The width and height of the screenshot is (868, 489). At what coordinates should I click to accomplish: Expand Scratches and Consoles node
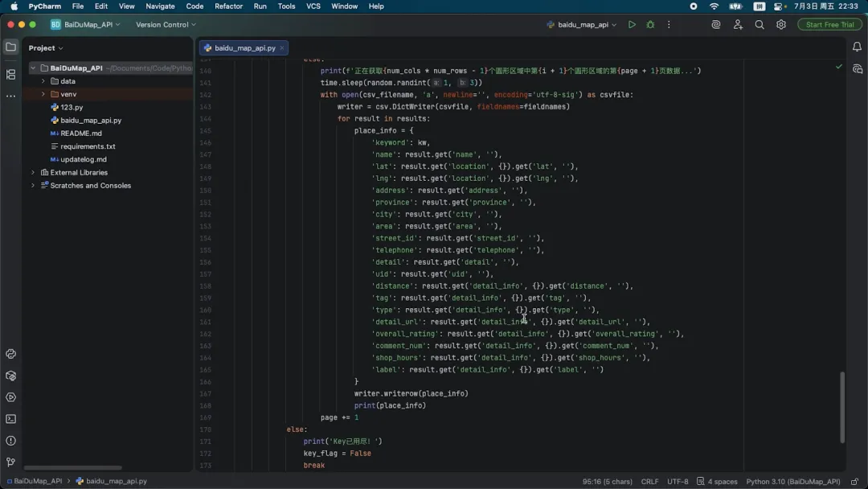(x=33, y=186)
